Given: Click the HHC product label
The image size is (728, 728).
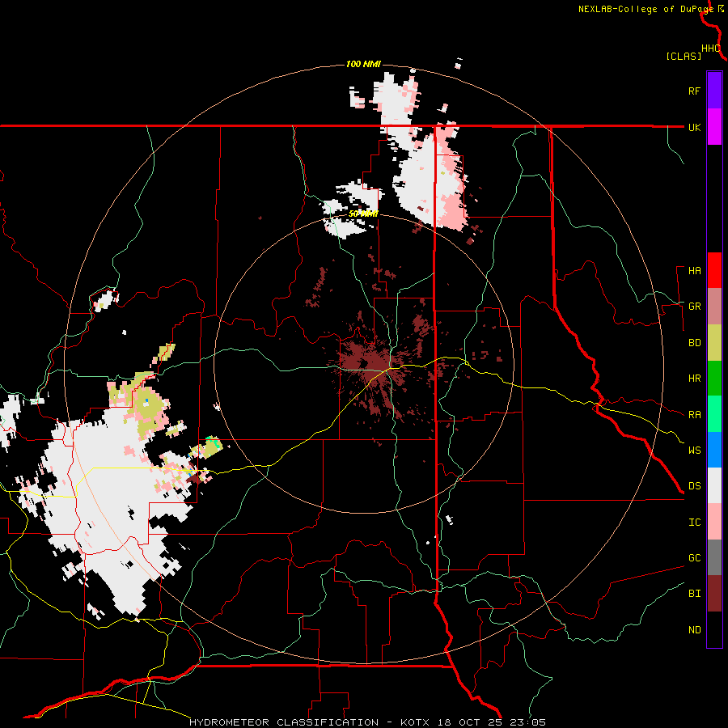Looking at the screenshot, I should pos(710,49).
